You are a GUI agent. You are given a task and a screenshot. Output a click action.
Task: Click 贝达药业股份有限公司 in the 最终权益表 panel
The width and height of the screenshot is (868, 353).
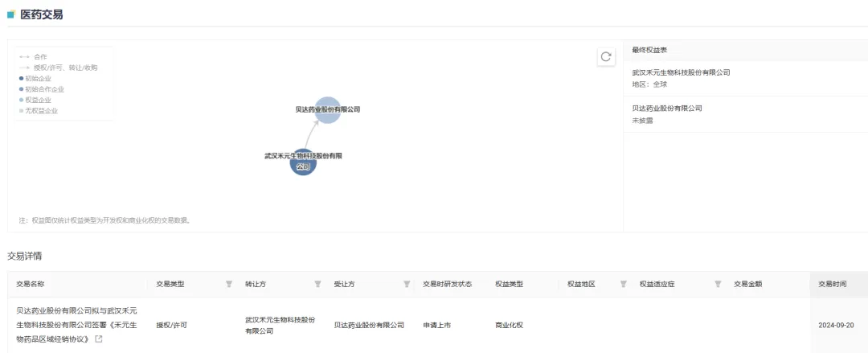(666, 108)
